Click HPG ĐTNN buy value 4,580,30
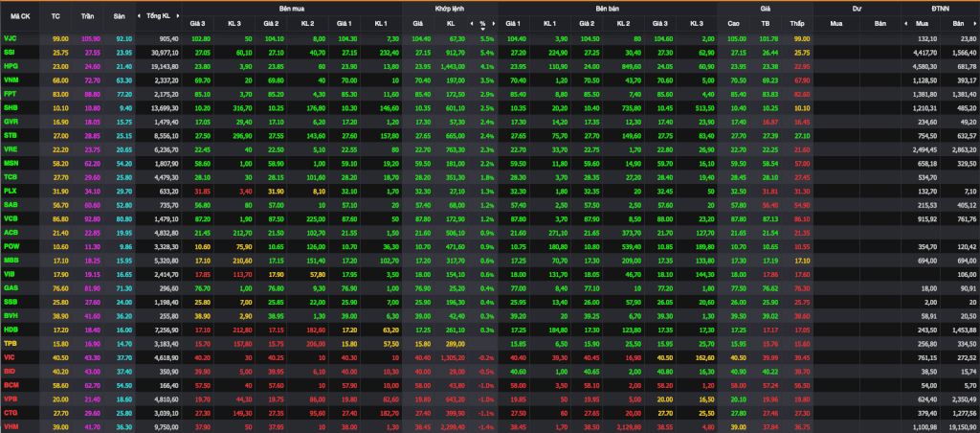This screenshot has width=980, height=433. coord(923,65)
